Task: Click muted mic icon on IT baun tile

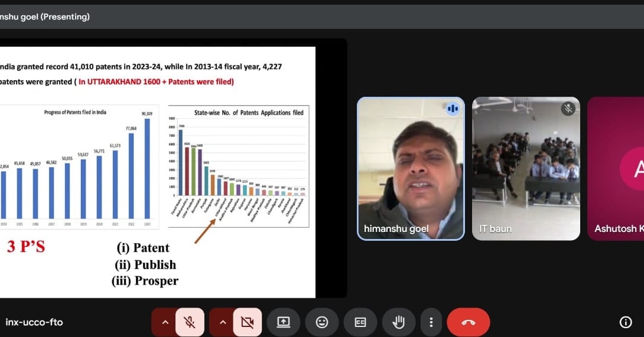Action: point(568,109)
